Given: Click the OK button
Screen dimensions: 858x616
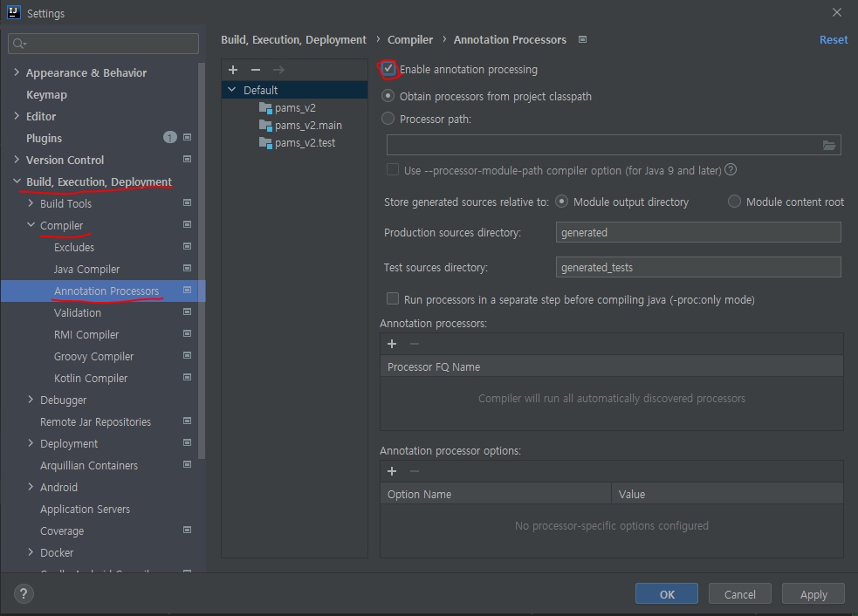Looking at the screenshot, I should [x=667, y=594].
